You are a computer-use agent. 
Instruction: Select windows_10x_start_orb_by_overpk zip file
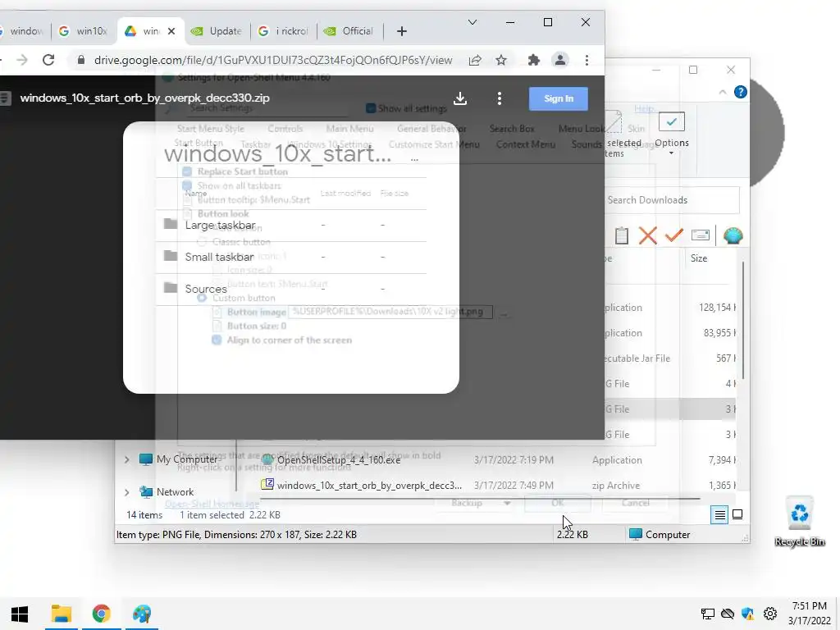(369, 486)
